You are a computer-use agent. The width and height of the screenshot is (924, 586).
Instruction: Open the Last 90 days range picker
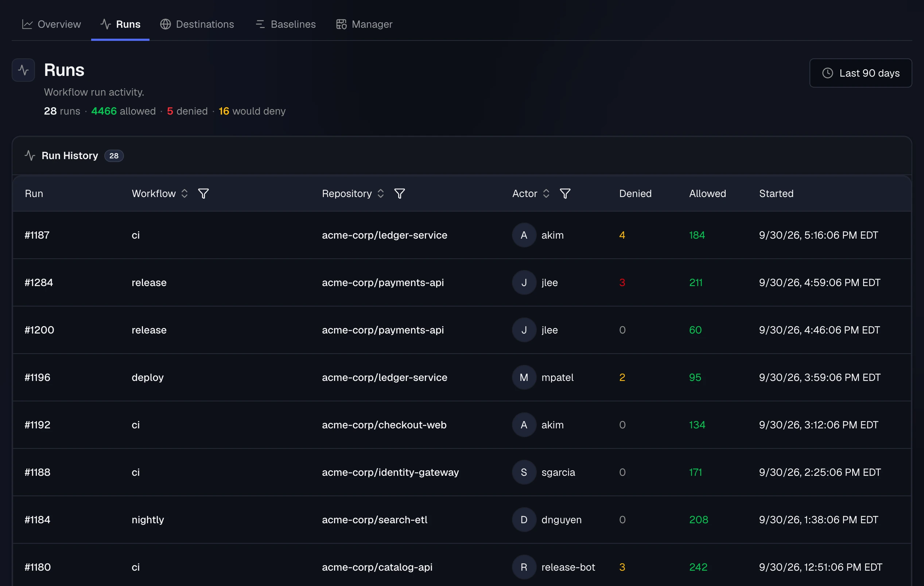click(860, 73)
